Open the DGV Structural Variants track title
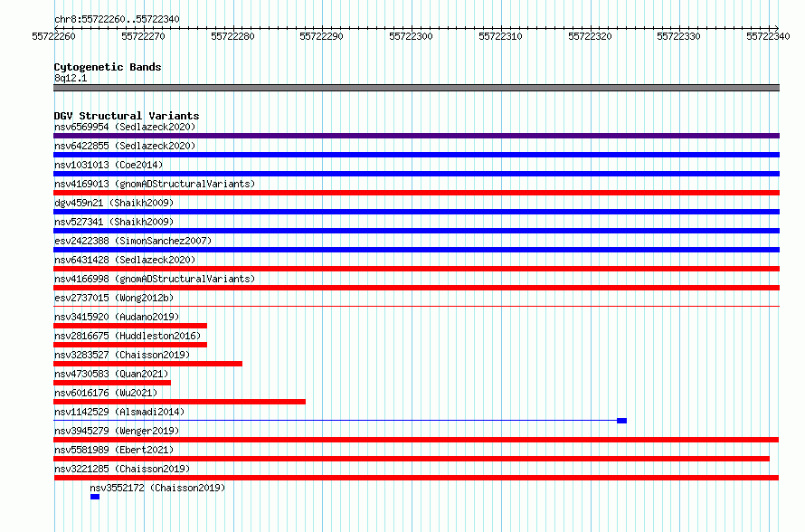The height and width of the screenshot is (532, 805). point(127,116)
